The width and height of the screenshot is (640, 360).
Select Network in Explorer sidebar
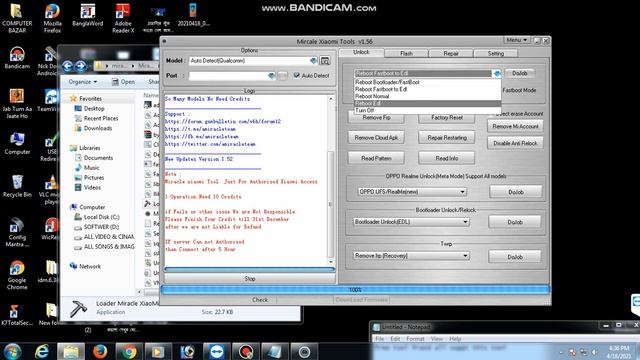90,266
